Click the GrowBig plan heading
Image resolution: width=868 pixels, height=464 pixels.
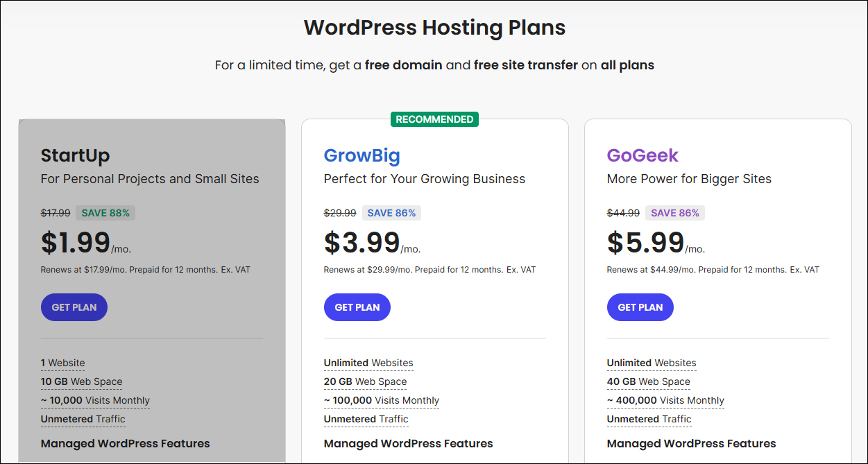361,155
